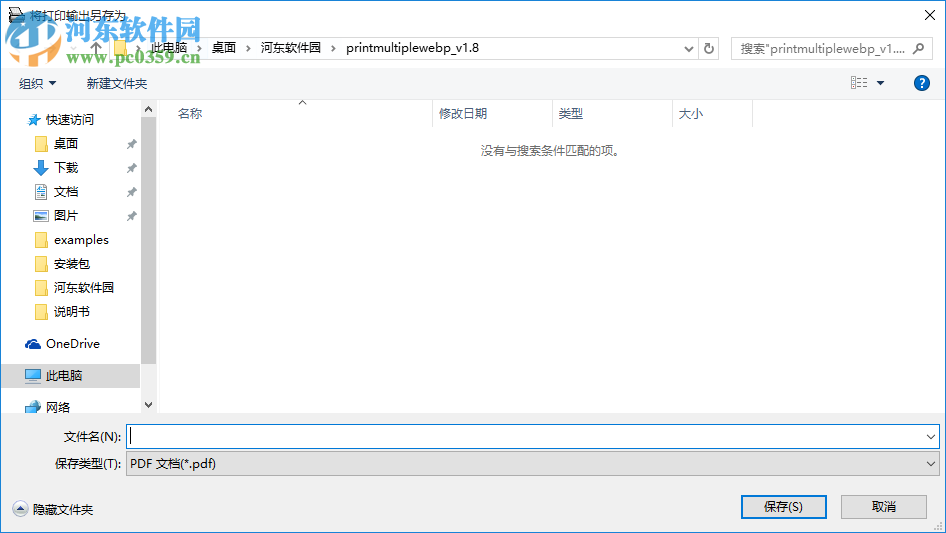
Task: Expand breadcrumb arrow after 桌面
Action: (x=248, y=48)
